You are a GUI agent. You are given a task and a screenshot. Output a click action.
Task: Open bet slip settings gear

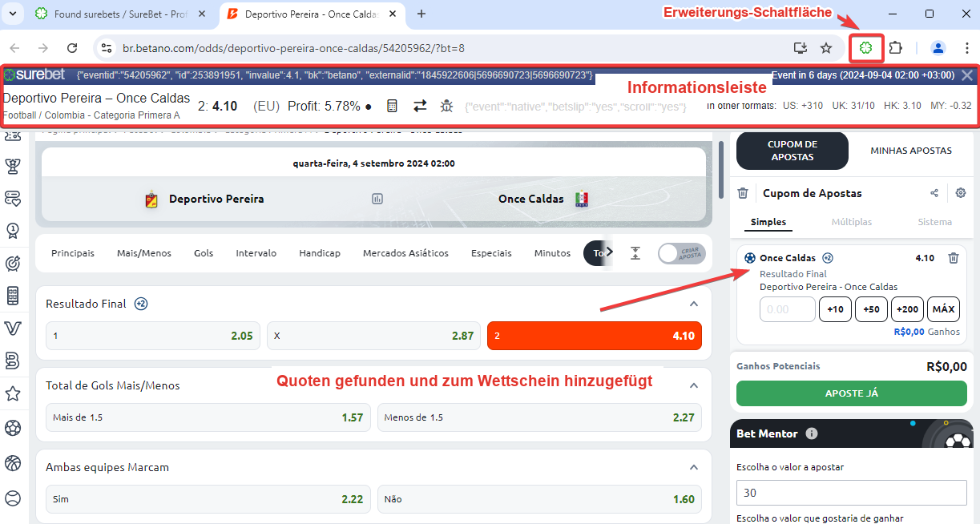tap(961, 193)
